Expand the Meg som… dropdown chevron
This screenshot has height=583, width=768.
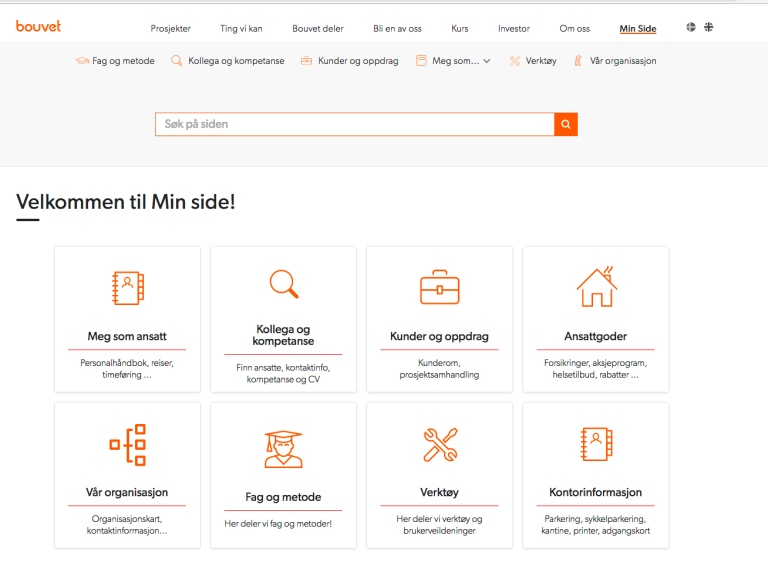coord(487,61)
